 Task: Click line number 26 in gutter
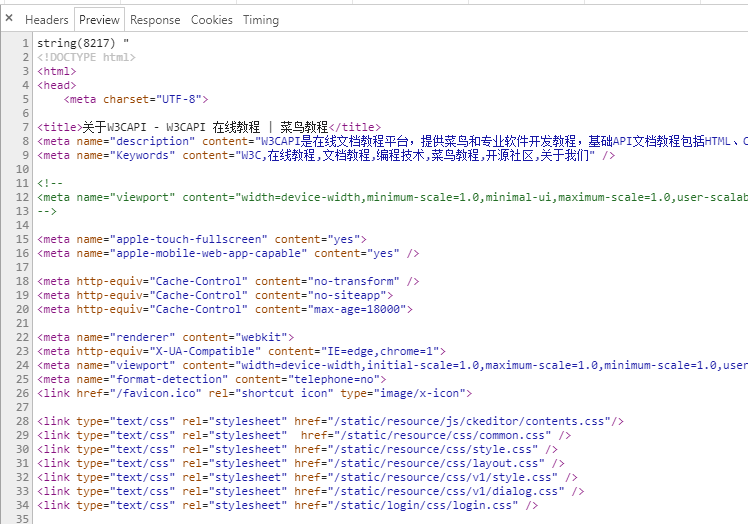pos(22,393)
